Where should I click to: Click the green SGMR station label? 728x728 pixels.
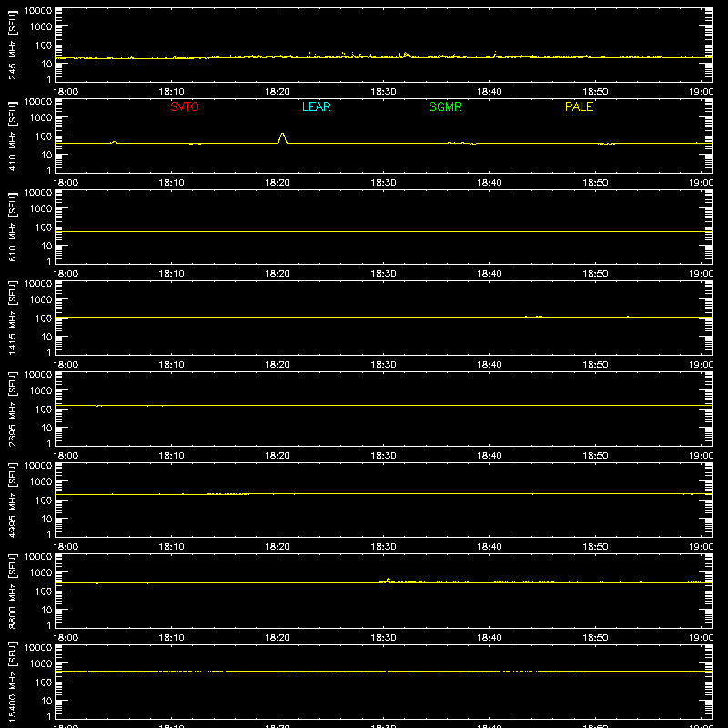click(x=445, y=106)
